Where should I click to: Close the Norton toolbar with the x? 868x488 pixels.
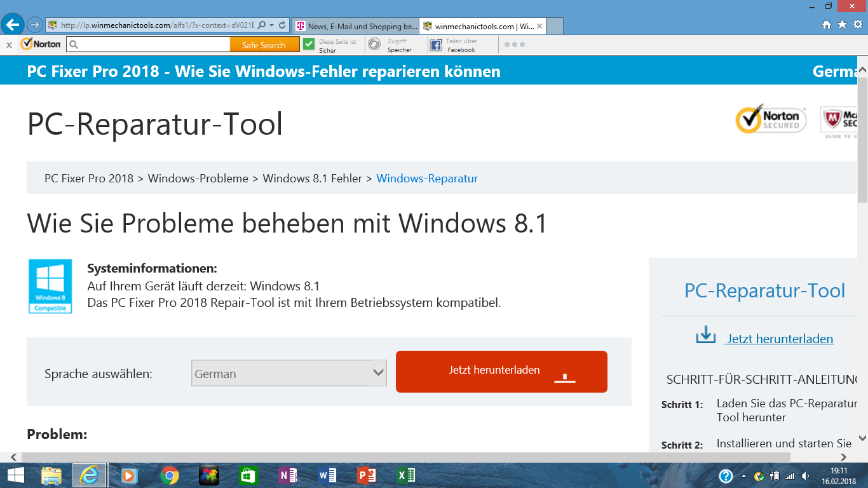[9, 44]
